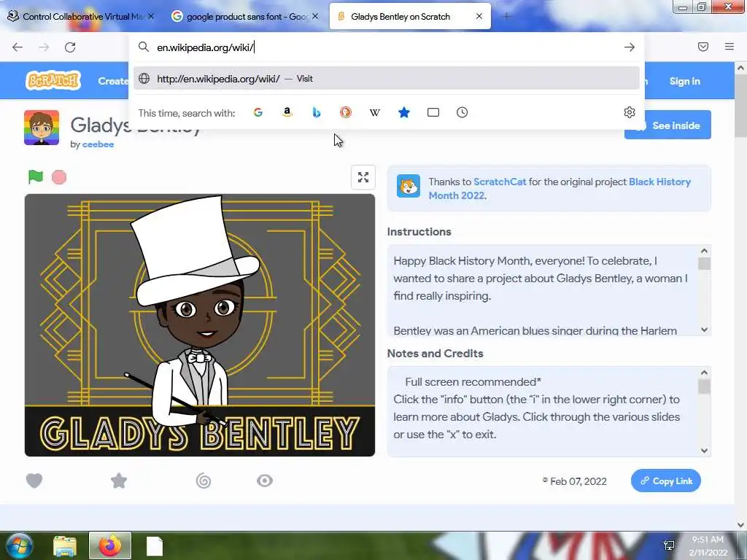Image resolution: width=747 pixels, height=560 pixels.
Task: Open the Firefox hamburger menu
Action: point(729,47)
